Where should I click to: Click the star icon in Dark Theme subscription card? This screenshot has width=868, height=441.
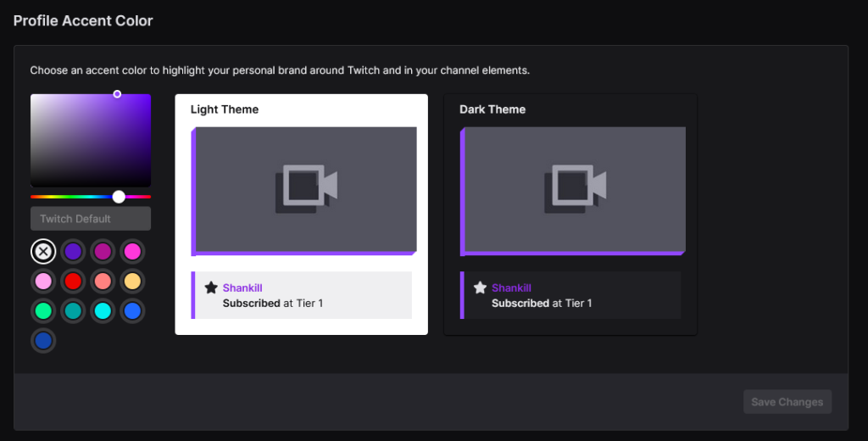pyautogui.click(x=480, y=287)
